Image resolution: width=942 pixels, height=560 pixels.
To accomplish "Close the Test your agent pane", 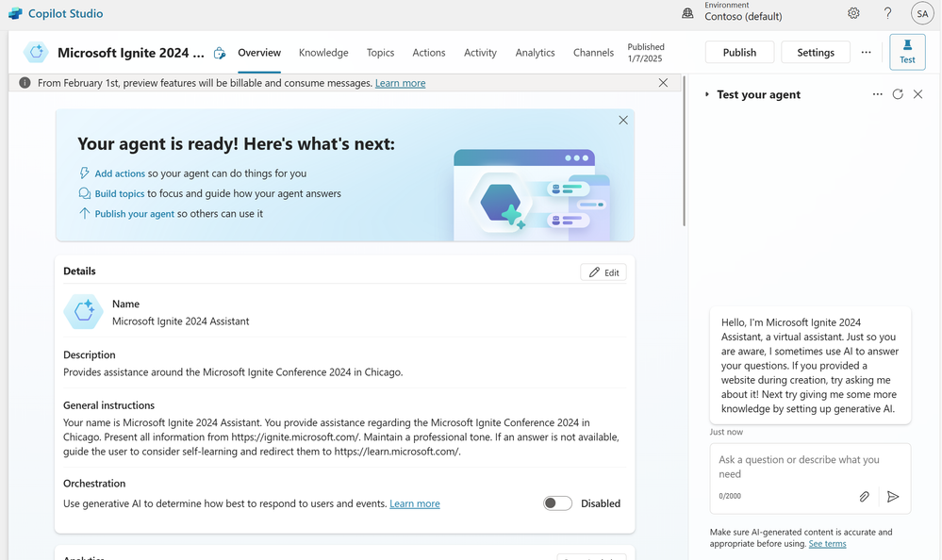I will click(918, 94).
